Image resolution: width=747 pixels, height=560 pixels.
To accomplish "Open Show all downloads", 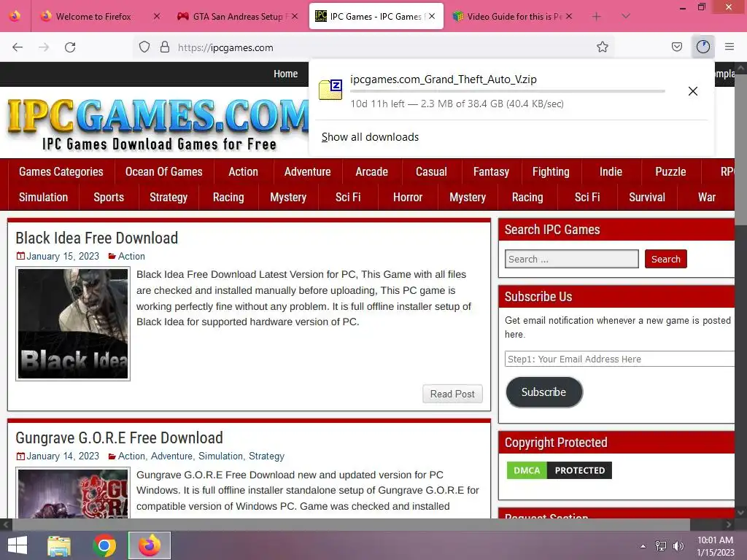I will (370, 137).
